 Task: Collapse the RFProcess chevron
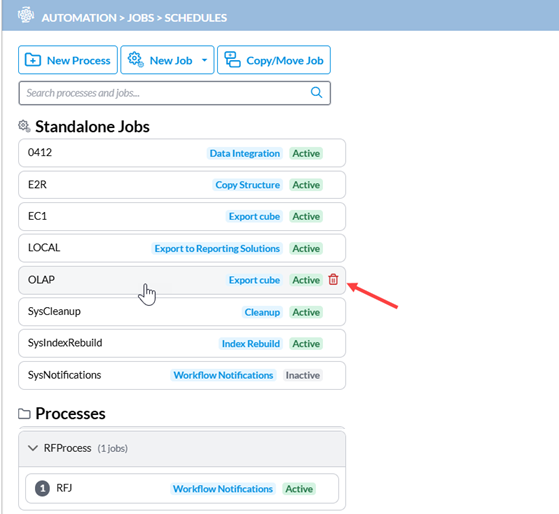pyautogui.click(x=33, y=448)
